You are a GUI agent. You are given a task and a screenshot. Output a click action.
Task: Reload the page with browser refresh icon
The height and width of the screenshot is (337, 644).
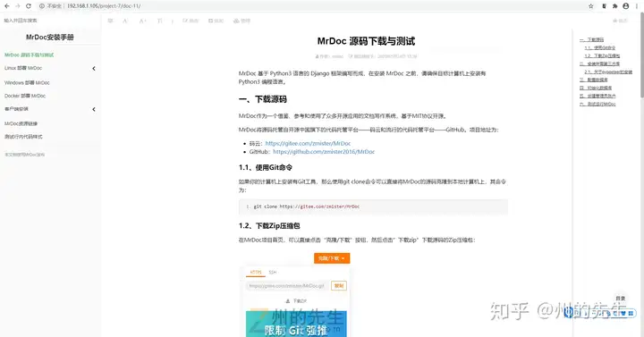[x=29, y=6]
